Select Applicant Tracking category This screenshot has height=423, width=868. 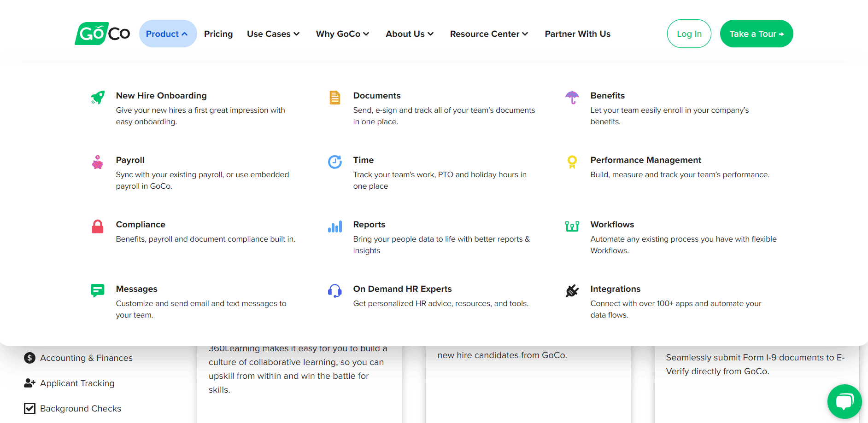(77, 383)
